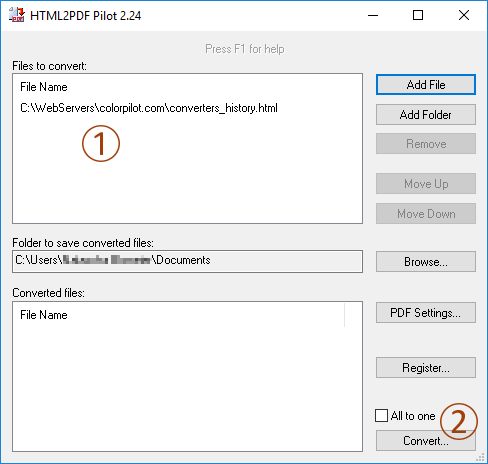Image resolution: width=488 pixels, height=464 pixels.
Task: Browse for the output folder
Action: (x=426, y=262)
